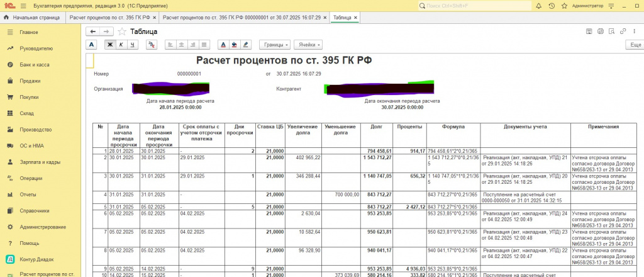Open Отчеты section
Image resolution: width=644 pixels, height=277 pixels.
(40, 195)
